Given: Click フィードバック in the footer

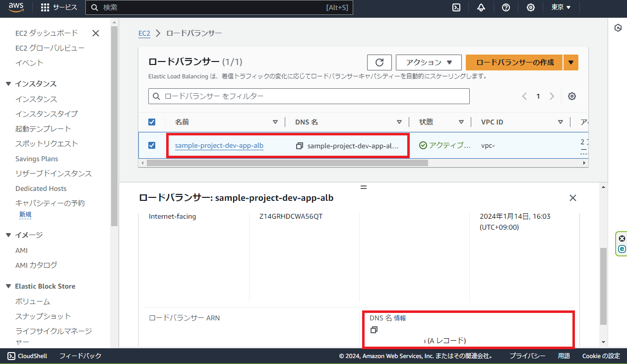Looking at the screenshot, I should [80, 356].
